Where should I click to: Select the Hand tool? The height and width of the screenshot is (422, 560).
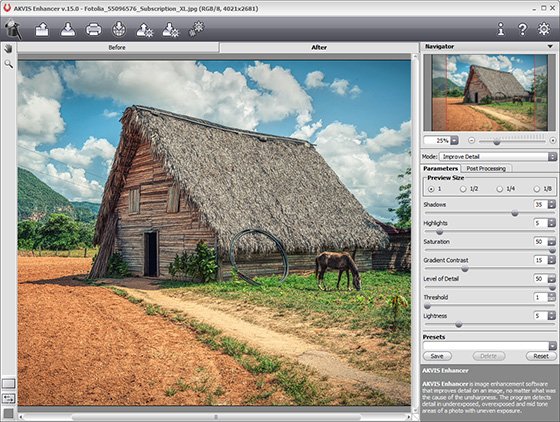[8, 49]
